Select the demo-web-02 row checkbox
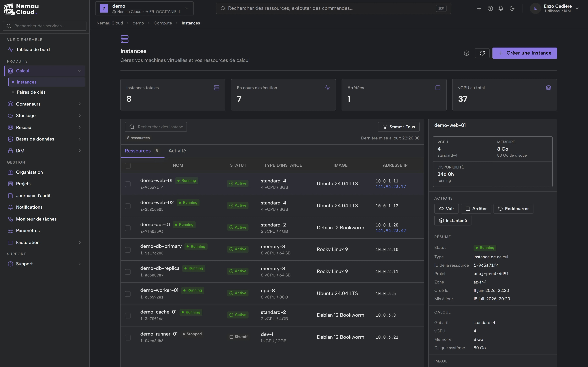This screenshot has width=588, height=367. [128, 206]
